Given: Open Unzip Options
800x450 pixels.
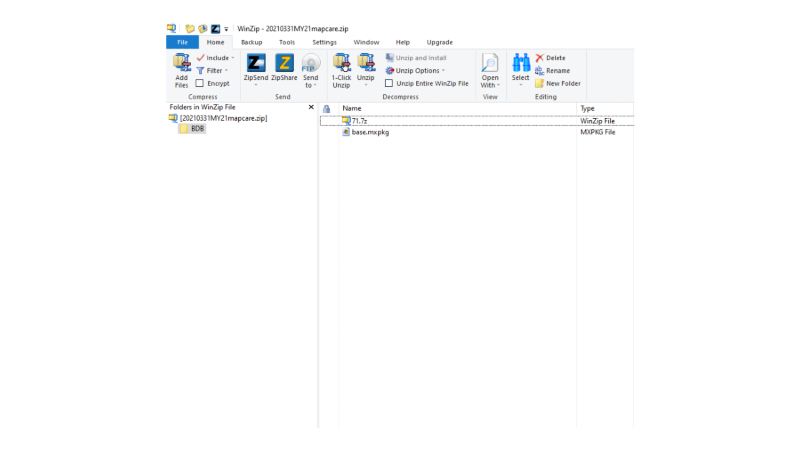Looking at the screenshot, I should pyautogui.click(x=417, y=70).
